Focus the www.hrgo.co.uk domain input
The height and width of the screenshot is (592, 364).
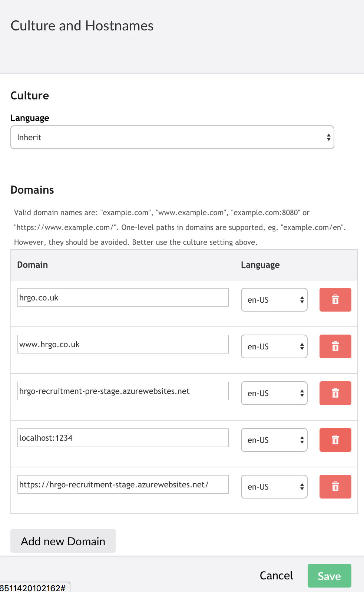(x=123, y=344)
